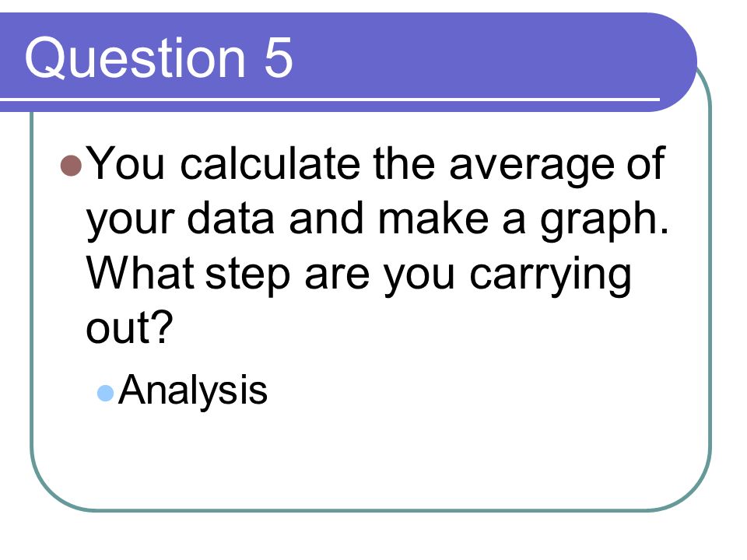This screenshot has height=560, width=747.
Task: Select the "Question 5" slide title
Action: point(159,58)
